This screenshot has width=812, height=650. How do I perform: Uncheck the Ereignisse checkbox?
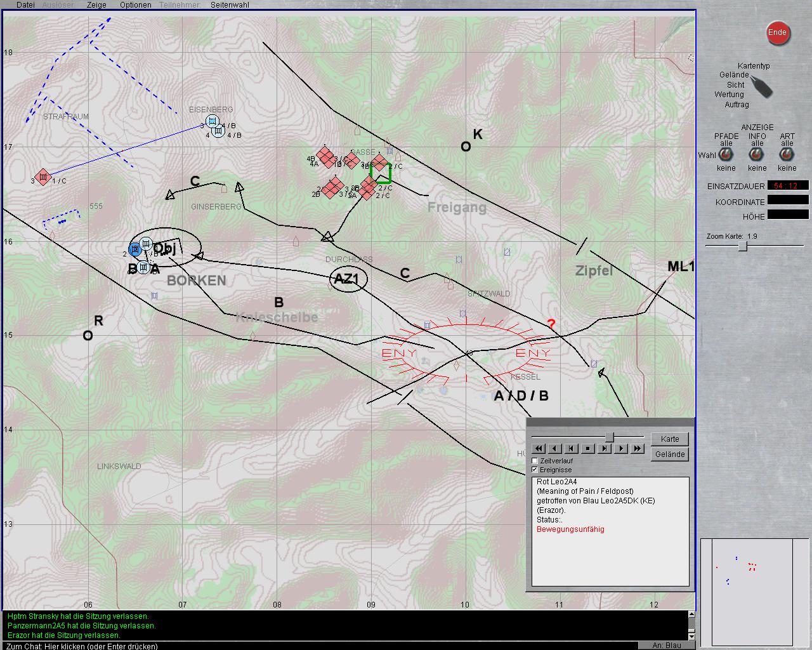point(535,470)
